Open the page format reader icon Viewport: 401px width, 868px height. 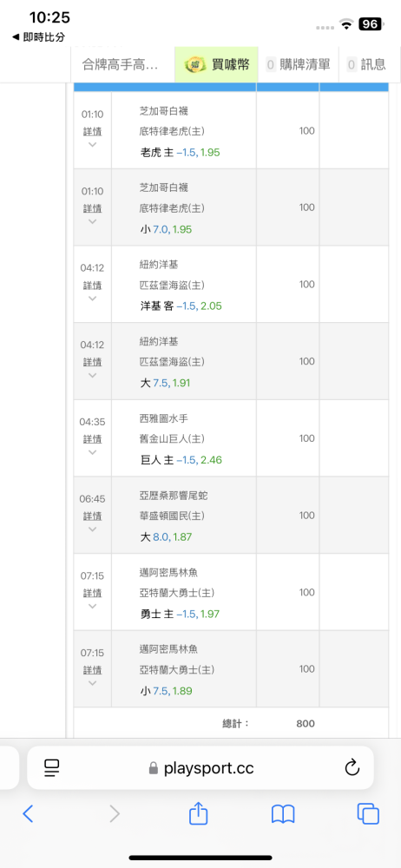(51, 767)
